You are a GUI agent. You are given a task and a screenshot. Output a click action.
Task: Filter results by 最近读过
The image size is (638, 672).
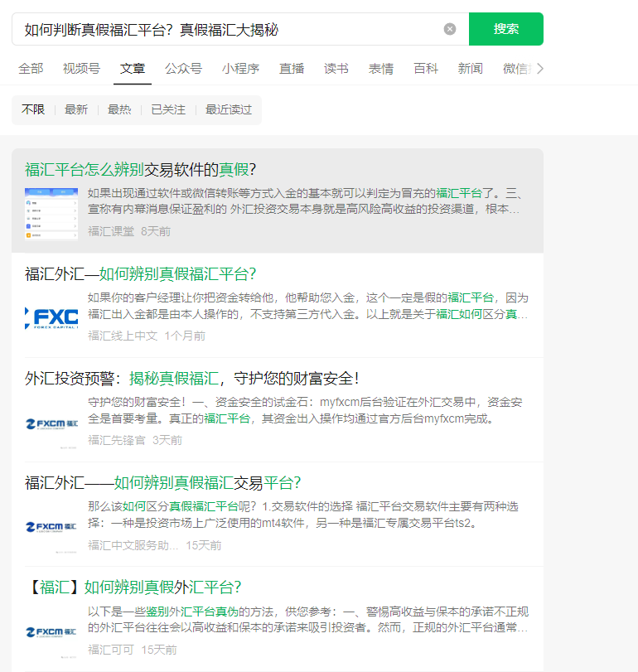[229, 109]
